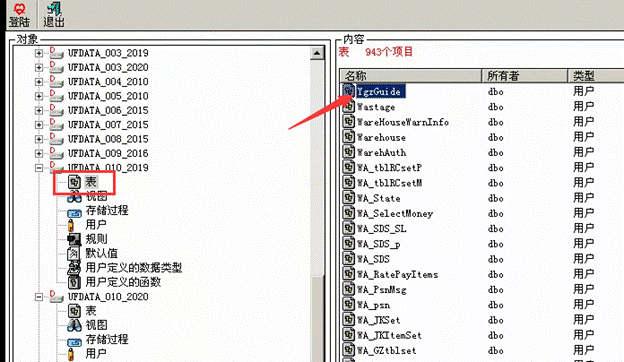Select the WA_State table row

pyautogui.click(x=378, y=198)
